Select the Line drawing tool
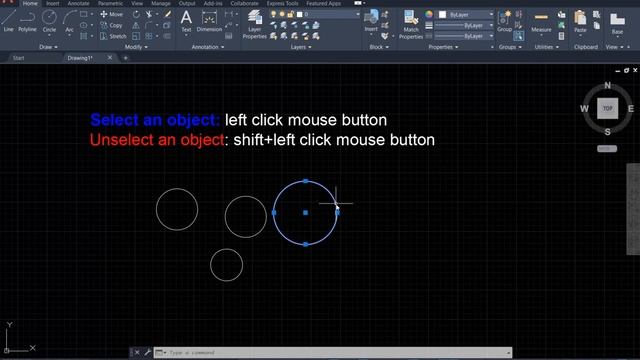This screenshot has height=360, width=640. click(8, 21)
